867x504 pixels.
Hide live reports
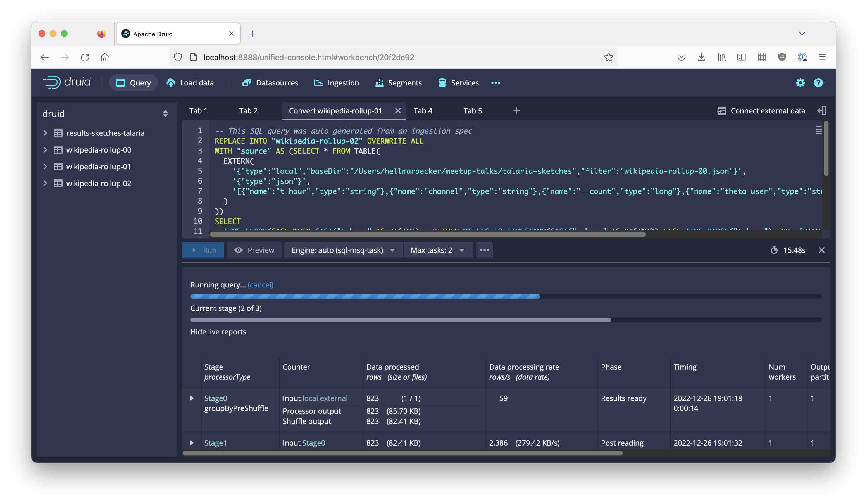pos(218,331)
